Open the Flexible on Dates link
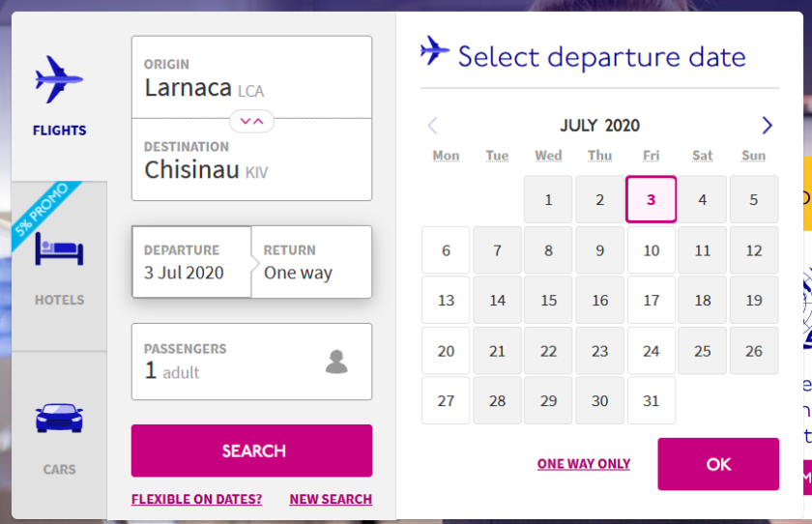 196,500
